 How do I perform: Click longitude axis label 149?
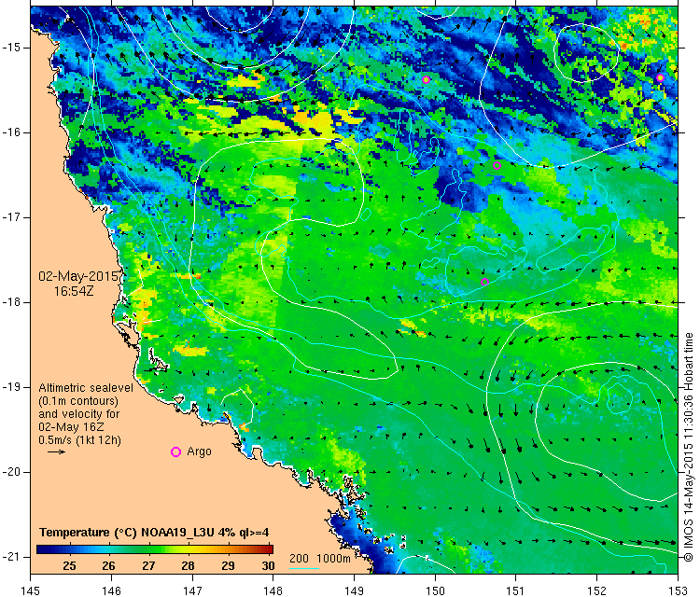coord(354,590)
